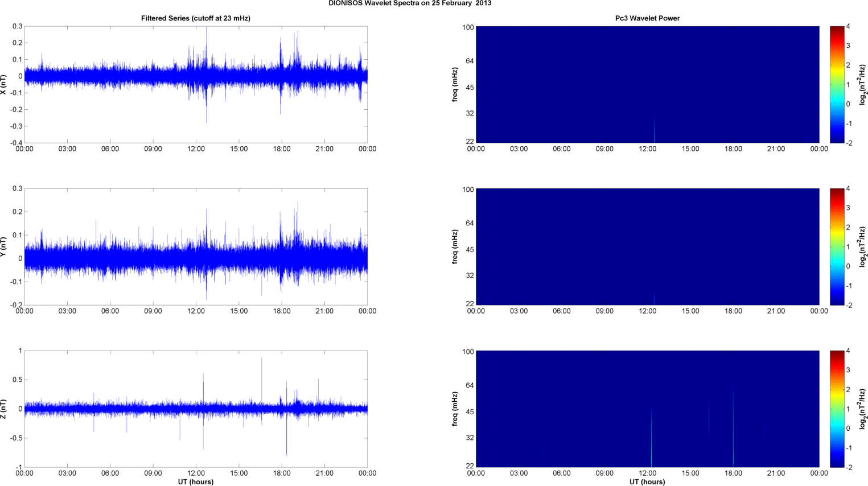
Task: Click the log2(nT²/Hz) label beside middle colorbar
Action: tap(863, 246)
